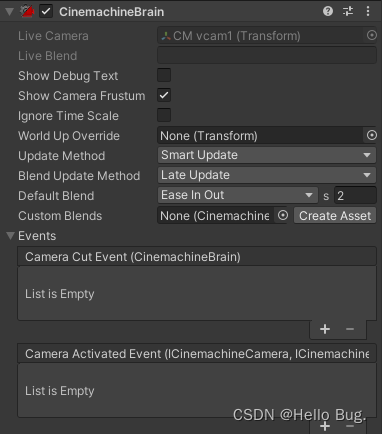Open object picker for Custom Blends
This screenshot has height=434, width=382.
point(283,215)
